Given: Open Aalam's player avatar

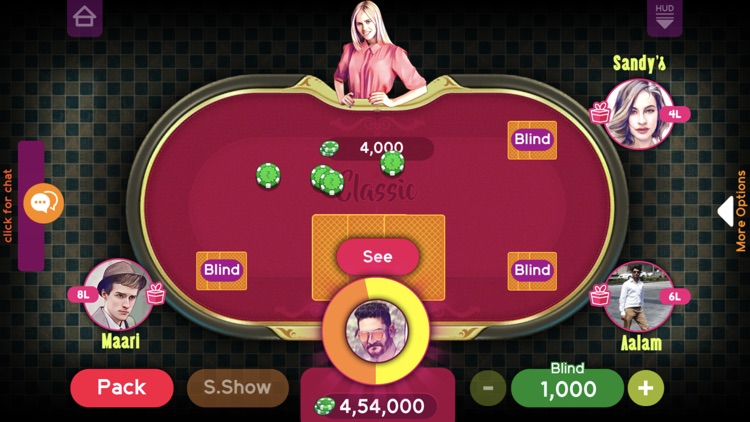Looking at the screenshot, I should click(638, 296).
